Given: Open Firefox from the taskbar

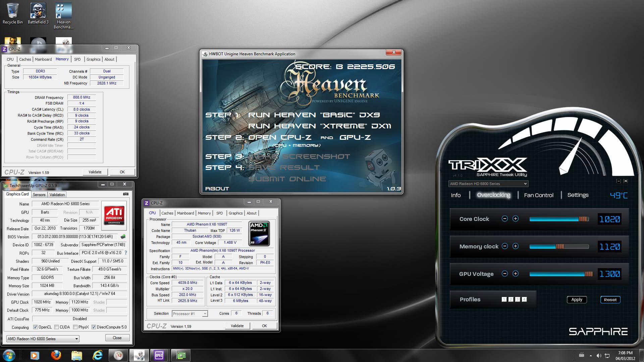Looking at the screenshot, I should pos(56,355).
